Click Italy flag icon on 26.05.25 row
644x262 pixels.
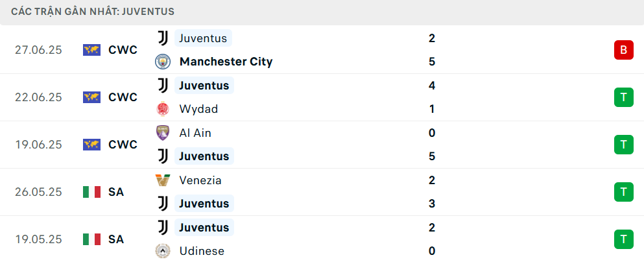(91, 192)
